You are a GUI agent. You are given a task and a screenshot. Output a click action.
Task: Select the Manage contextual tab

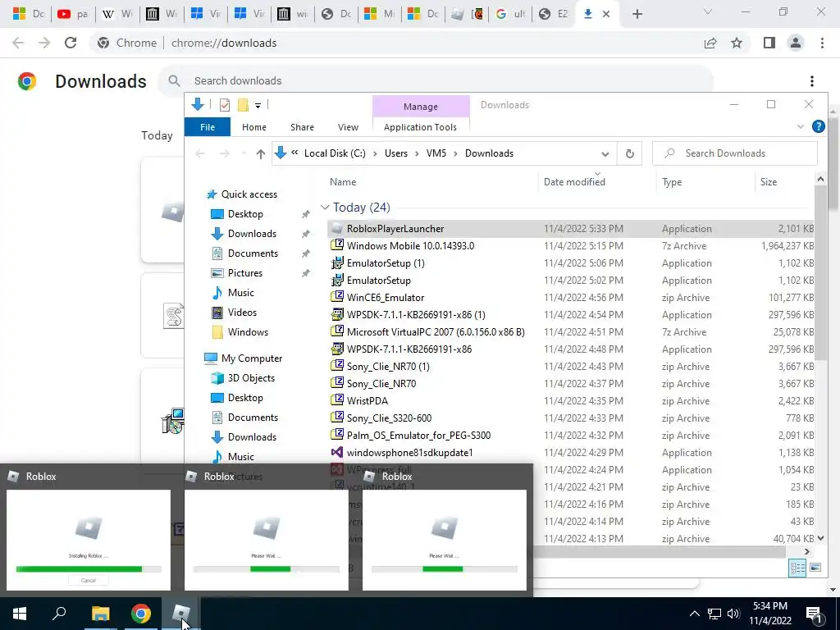click(x=421, y=107)
